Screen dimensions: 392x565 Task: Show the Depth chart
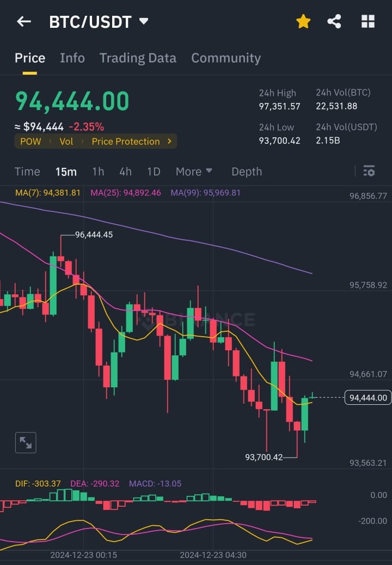pos(247,172)
